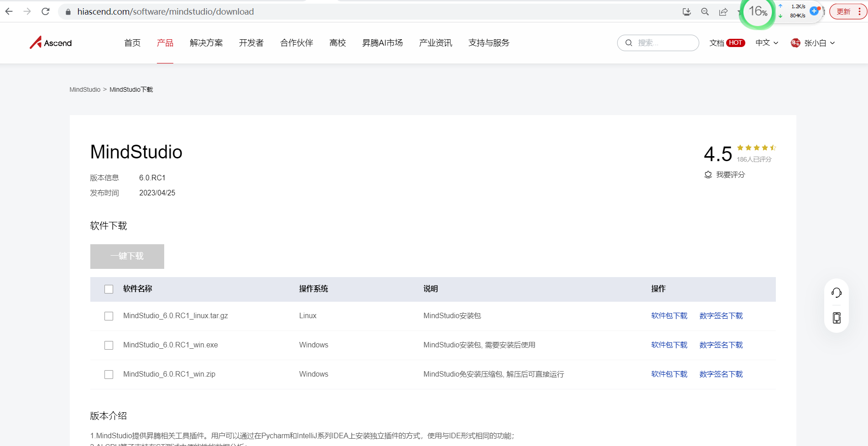The height and width of the screenshot is (446, 868).
Task: Click the MindStudio breadcrumb link
Action: (x=85, y=89)
